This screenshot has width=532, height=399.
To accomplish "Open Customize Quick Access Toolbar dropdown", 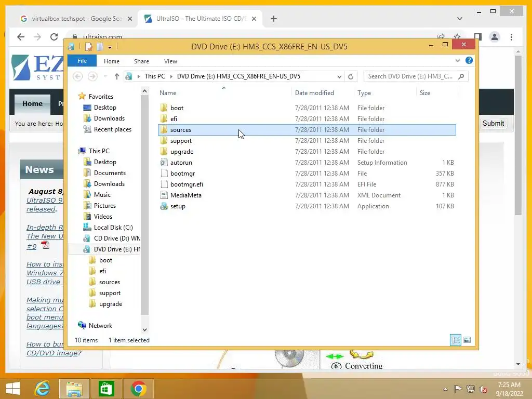I will [x=110, y=47].
